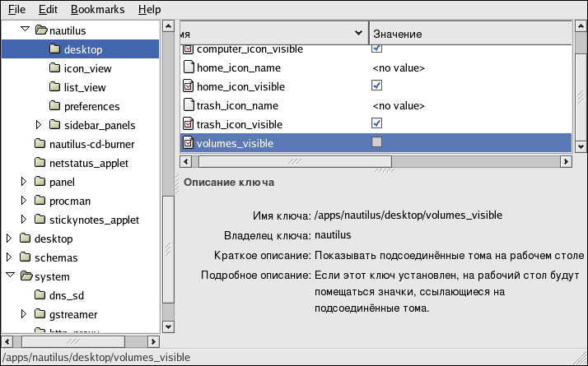588x366 pixels.
Task: Open the Edit menu
Action: point(48,10)
